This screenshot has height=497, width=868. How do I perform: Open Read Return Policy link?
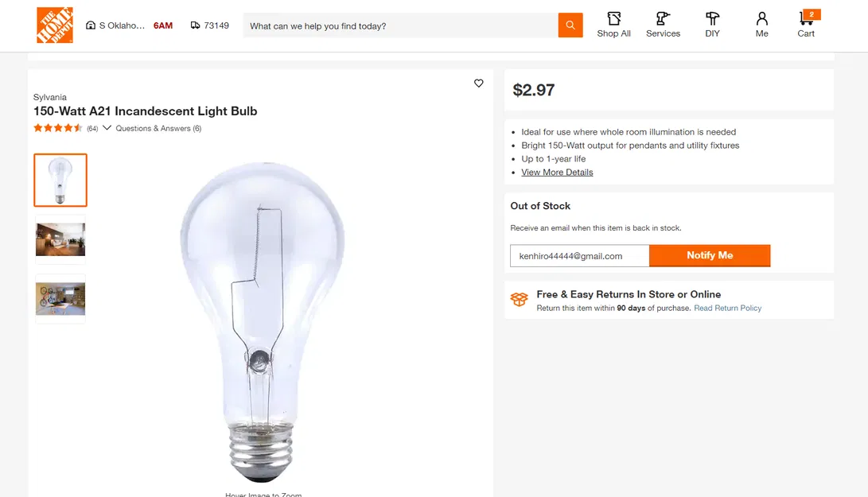[727, 308]
